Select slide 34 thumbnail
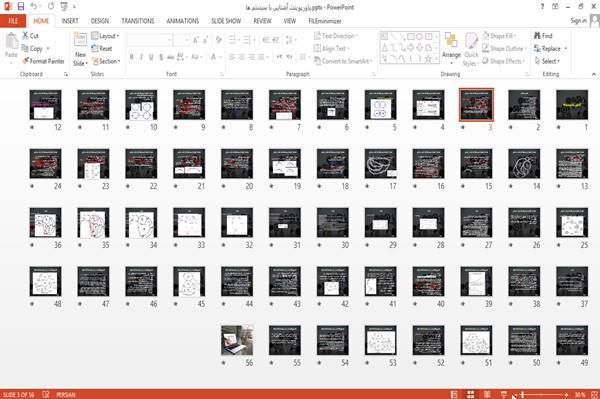The image size is (600, 399). click(x=141, y=222)
